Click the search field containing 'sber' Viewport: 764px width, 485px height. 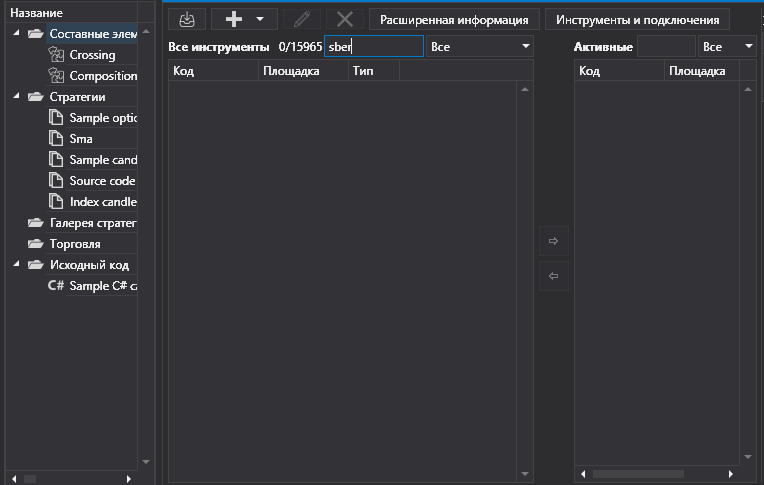(373, 47)
